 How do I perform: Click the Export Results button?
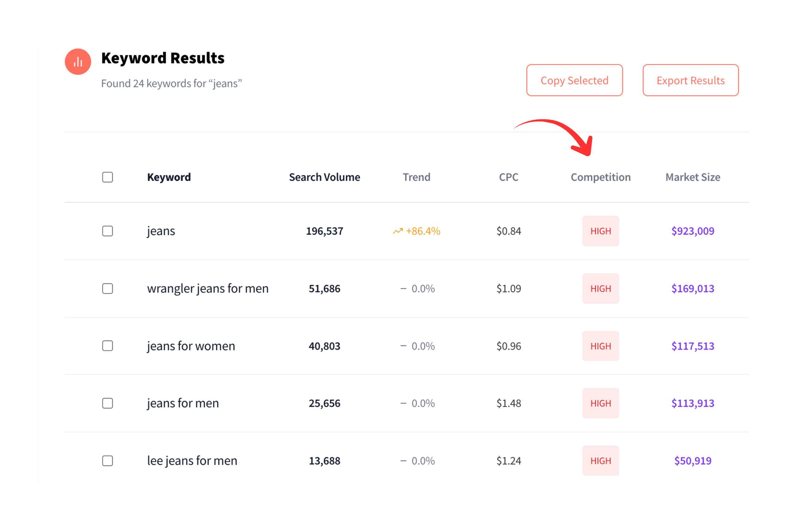[690, 80]
